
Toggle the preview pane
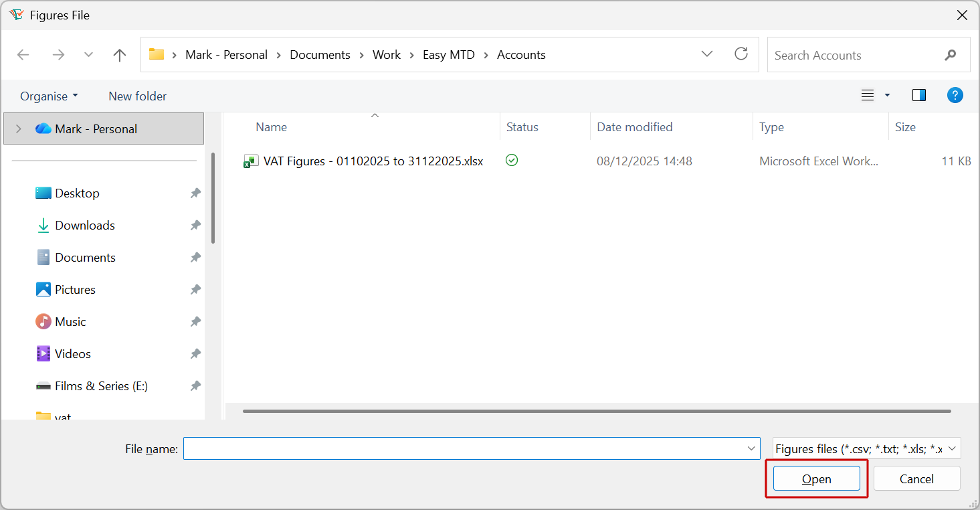click(918, 95)
